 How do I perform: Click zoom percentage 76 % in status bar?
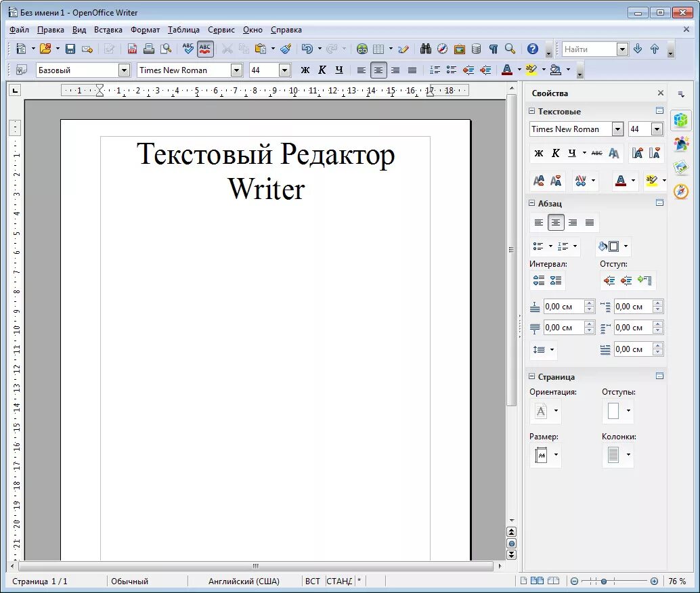(x=677, y=581)
